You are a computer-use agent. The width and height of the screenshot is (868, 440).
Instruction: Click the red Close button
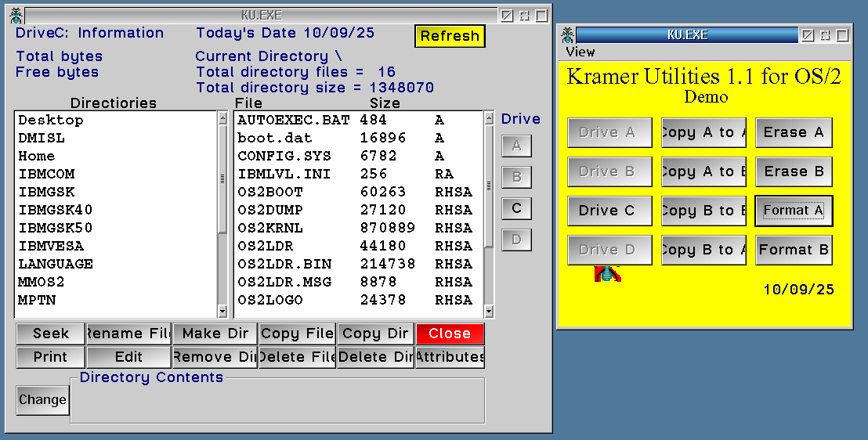click(x=450, y=334)
